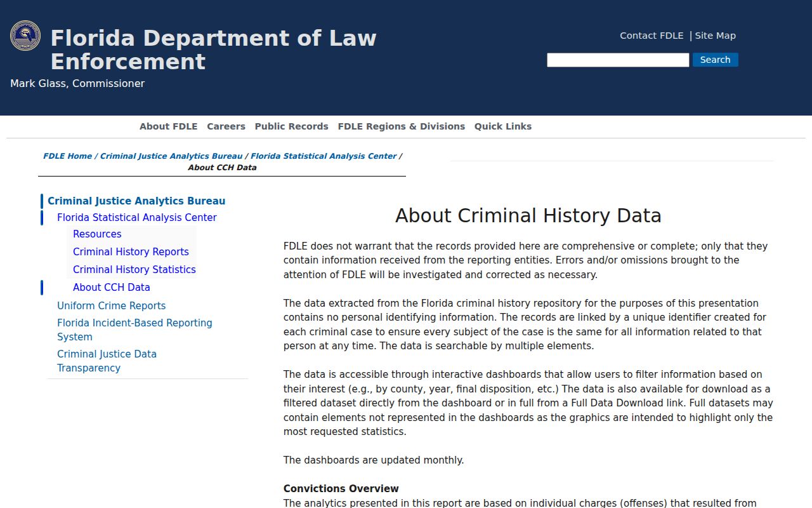Open the About FDLE menu
812x508 pixels.
(169, 126)
